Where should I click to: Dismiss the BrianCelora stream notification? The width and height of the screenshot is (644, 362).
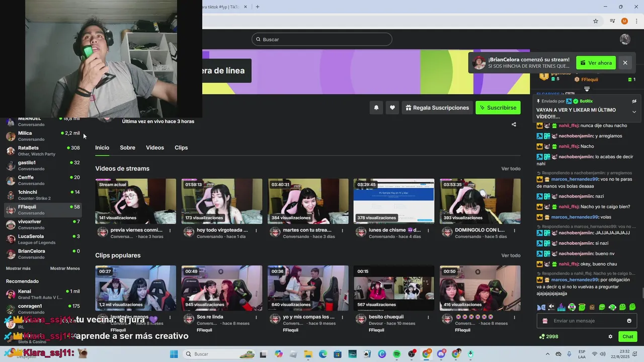(x=625, y=63)
